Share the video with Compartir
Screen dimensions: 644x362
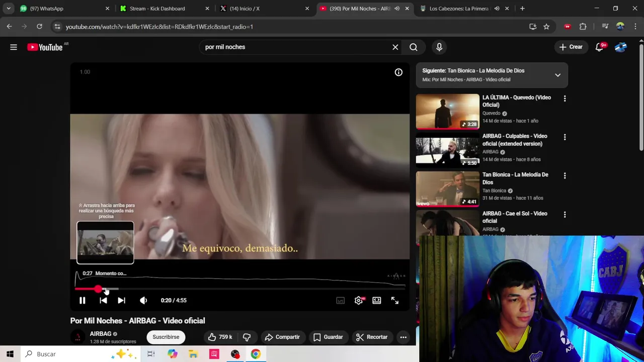(x=282, y=337)
